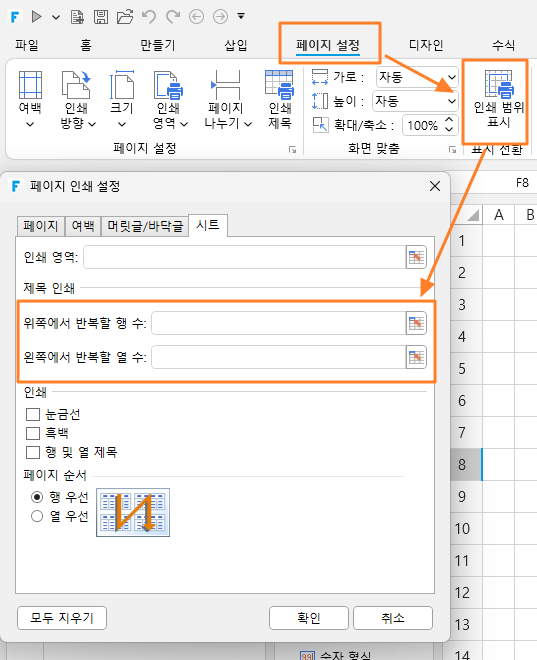This screenshot has height=660, width=537.
Task: Click the undo arrow icon
Action: click(x=149, y=17)
